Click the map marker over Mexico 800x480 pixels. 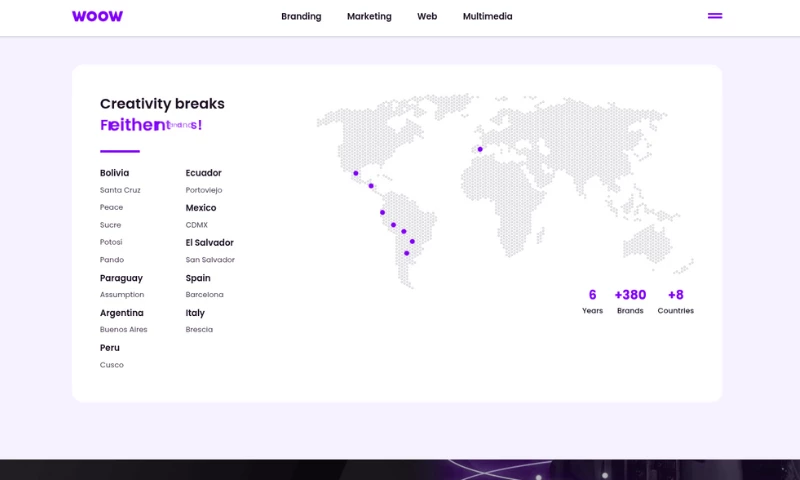355,173
